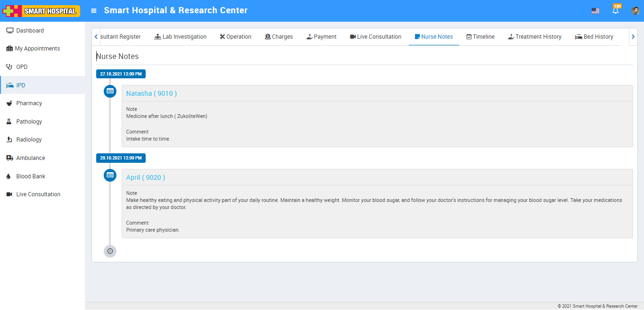Go to the Payment tab

coord(321,37)
